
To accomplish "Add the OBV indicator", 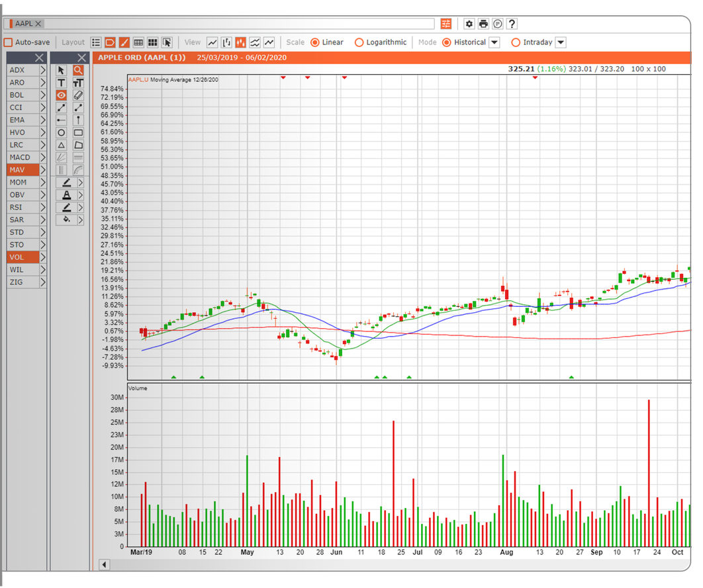I will [23, 195].
